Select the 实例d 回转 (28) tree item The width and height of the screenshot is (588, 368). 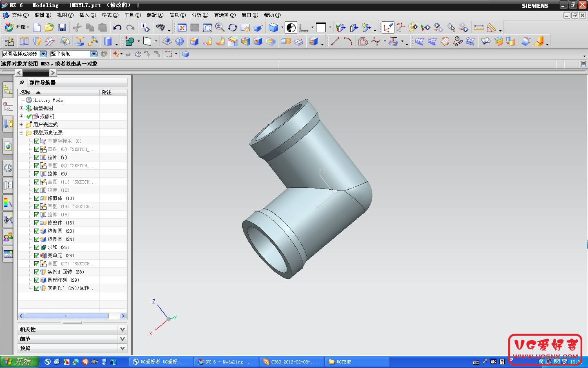click(x=65, y=272)
